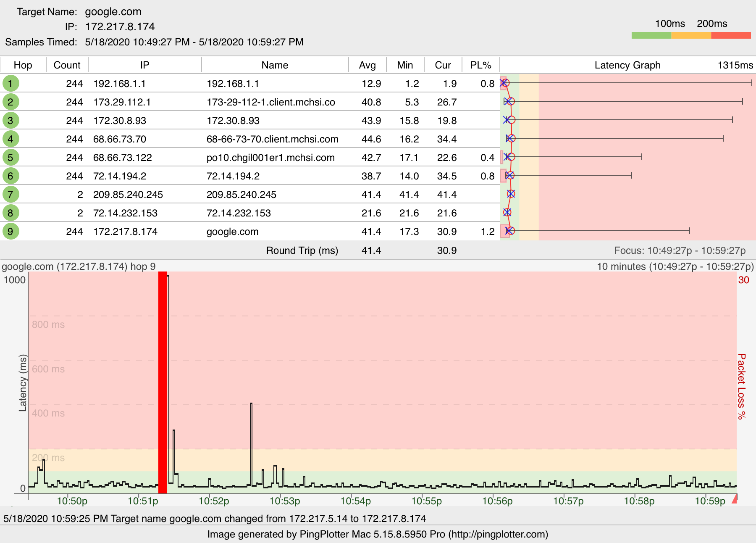Click the green hop 1 circle icon
This screenshot has height=543, width=756.
pyautogui.click(x=10, y=83)
